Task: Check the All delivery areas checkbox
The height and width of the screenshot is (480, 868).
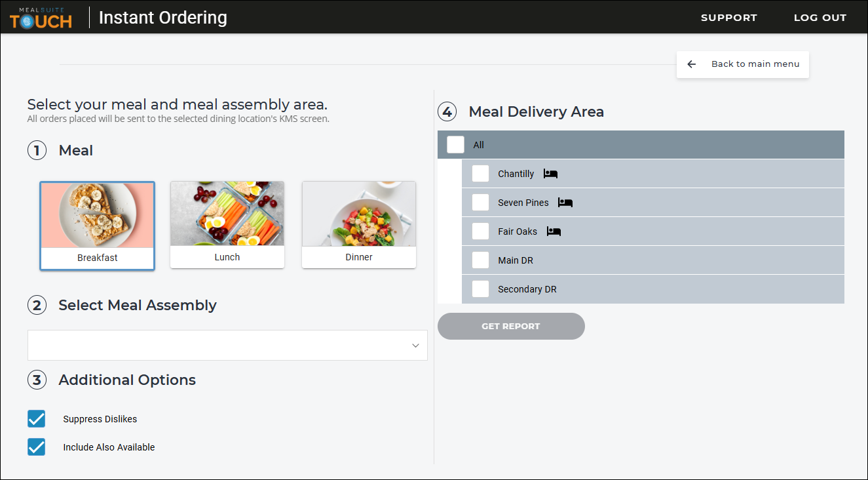Action: (x=455, y=145)
